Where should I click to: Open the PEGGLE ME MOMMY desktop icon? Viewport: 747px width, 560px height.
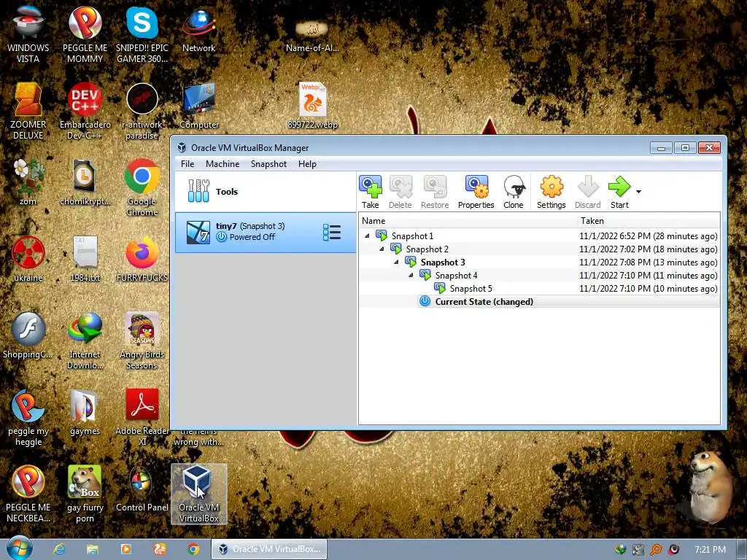point(85,35)
